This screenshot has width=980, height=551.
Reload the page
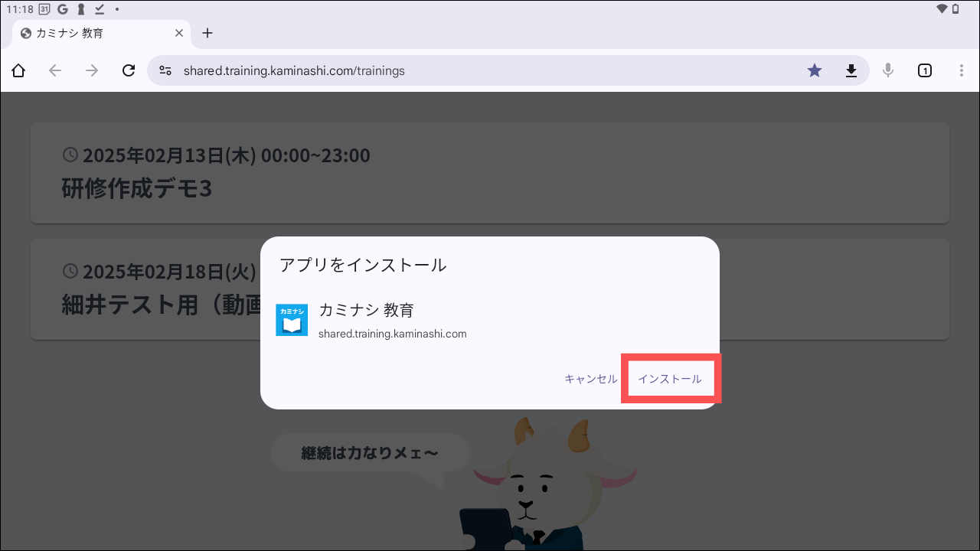click(x=129, y=71)
